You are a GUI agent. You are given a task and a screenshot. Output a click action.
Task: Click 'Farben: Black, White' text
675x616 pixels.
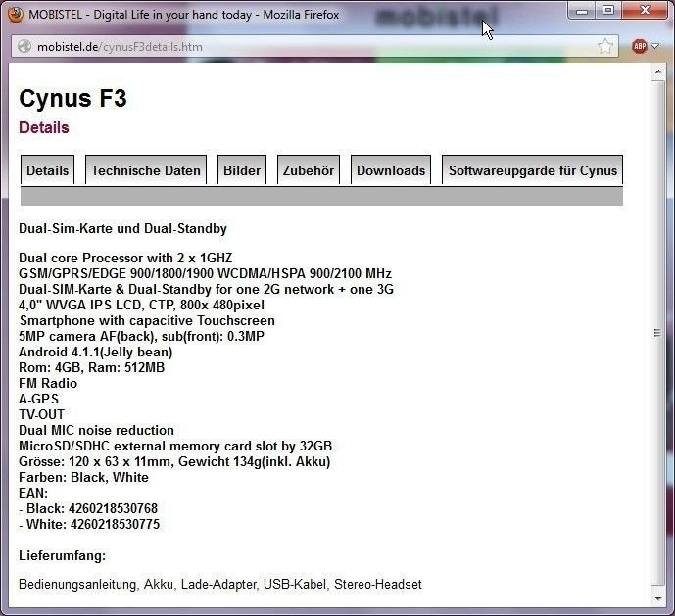point(83,477)
